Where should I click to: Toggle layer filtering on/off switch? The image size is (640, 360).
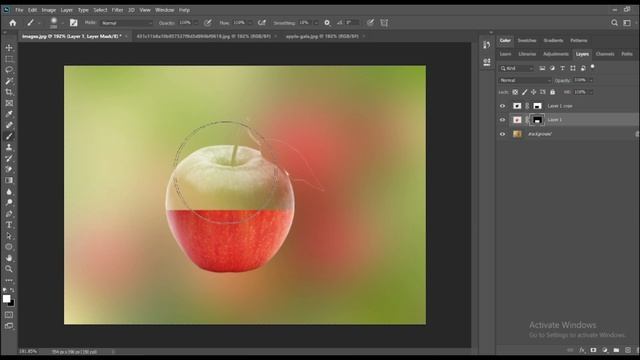pyautogui.click(x=593, y=67)
